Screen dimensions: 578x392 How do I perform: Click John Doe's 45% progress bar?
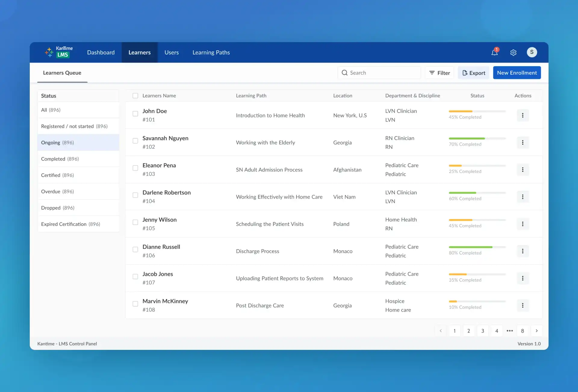click(477, 111)
